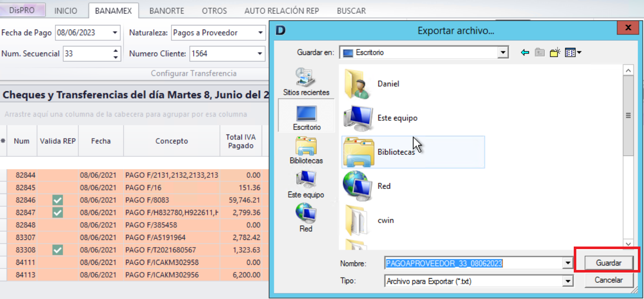
Task: Toggle Valida REP checkbox for row 83308
Action: pyautogui.click(x=58, y=250)
